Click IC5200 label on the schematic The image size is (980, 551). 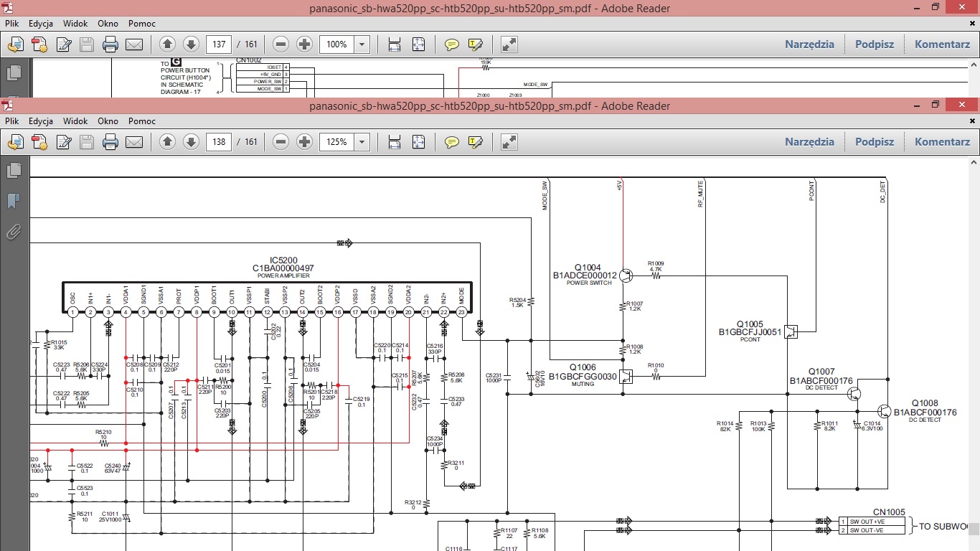point(283,260)
